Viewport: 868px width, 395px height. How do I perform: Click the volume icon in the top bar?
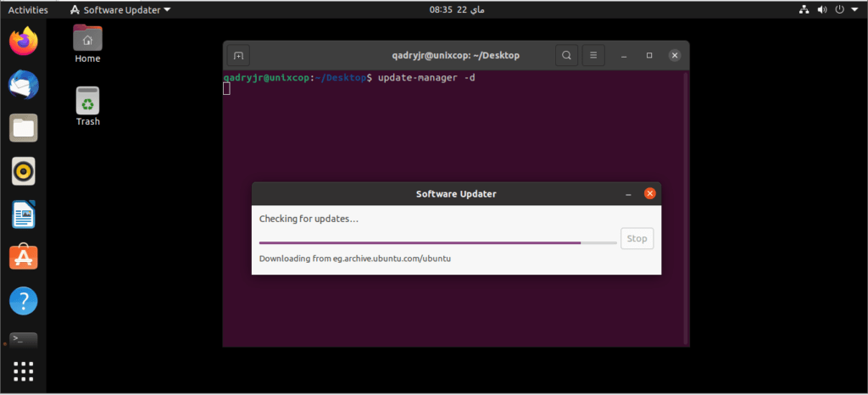[x=822, y=9]
